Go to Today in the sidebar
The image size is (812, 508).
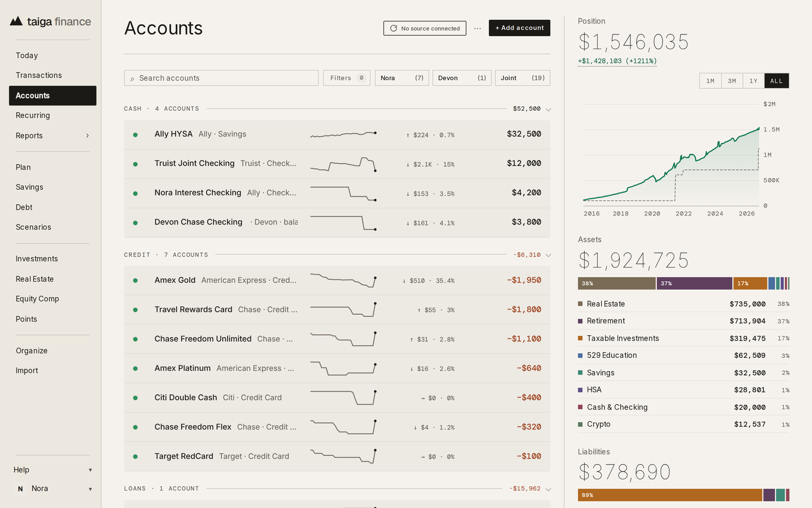click(x=52, y=55)
